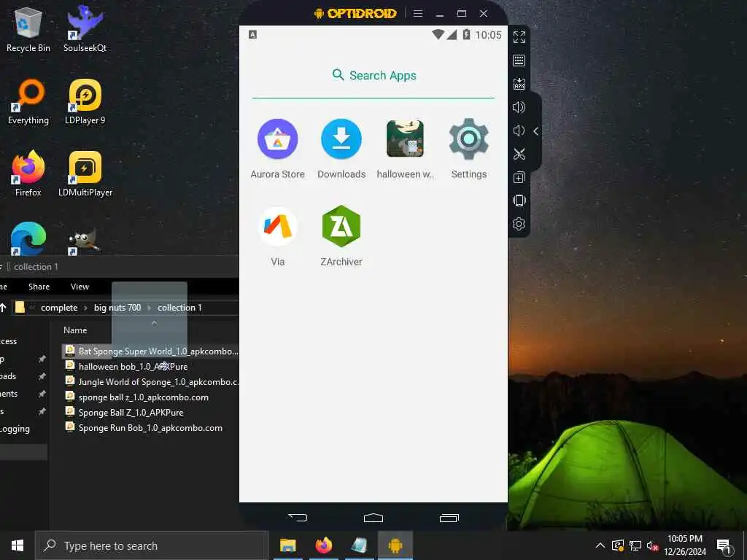Click 'collection 1' breadcrumb segment
747x560 pixels.
[179, 308]
